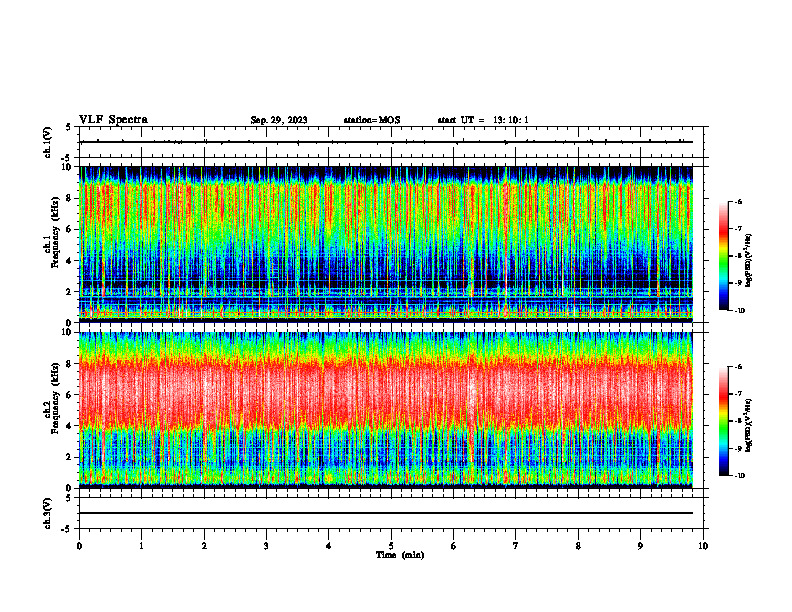Click the ch.3 flat voltage trace
The image size is (792, 612).
(x=386, y=513)
